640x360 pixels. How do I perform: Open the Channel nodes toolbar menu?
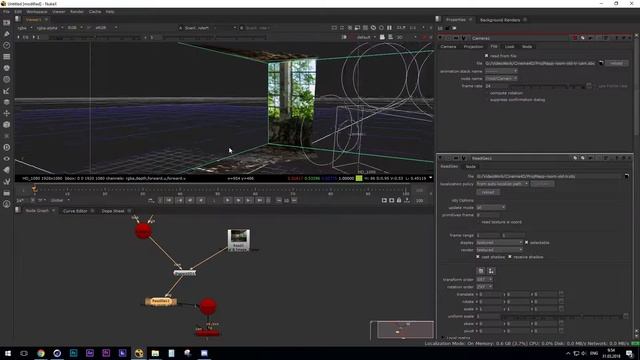click(x=7, y=57)
